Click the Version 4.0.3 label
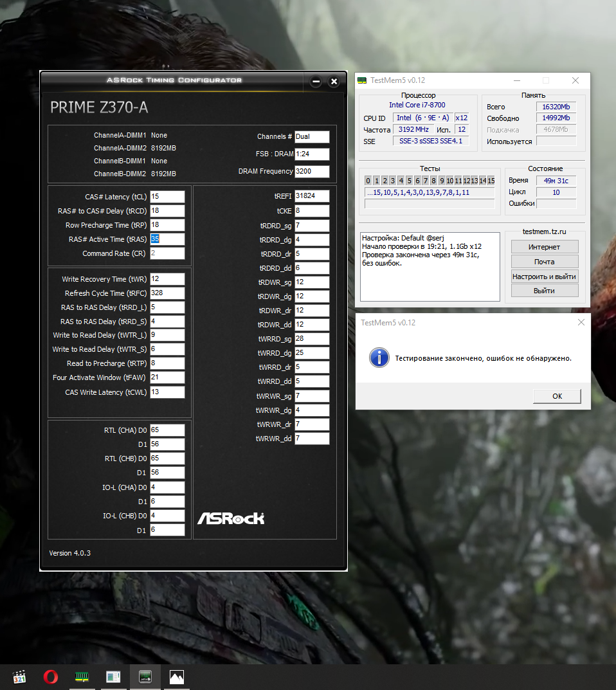Screen dimensions: 616x690 coord(70,553)
